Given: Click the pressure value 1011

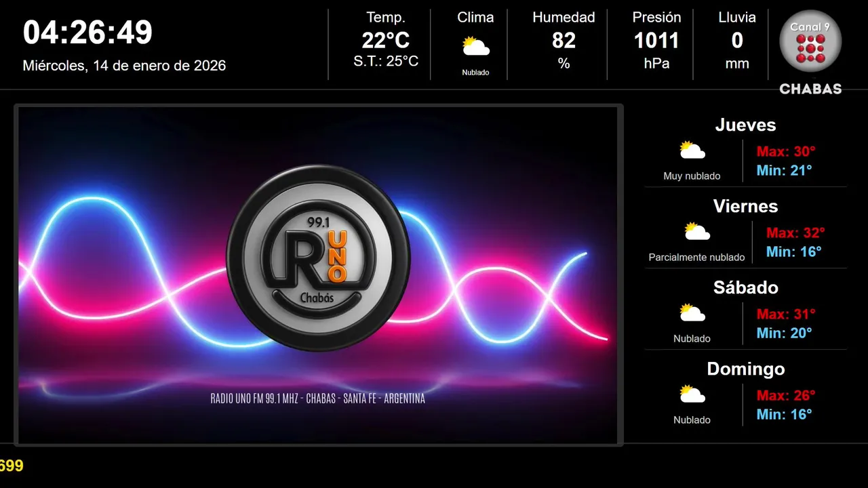Looking at the screenshot, I should (x=656, y=41).
